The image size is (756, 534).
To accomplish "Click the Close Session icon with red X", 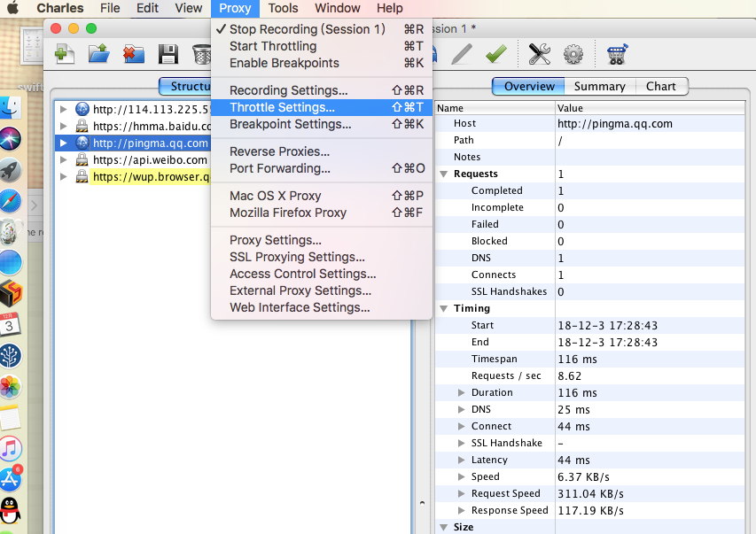I will tap(134, 54).
